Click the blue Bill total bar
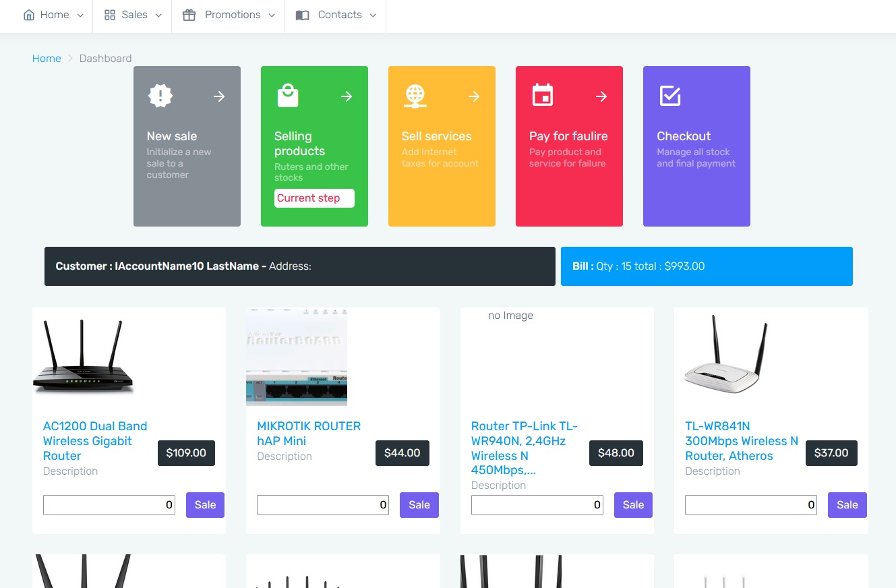This screenshot has width=896, height=588. click(707, 266)
